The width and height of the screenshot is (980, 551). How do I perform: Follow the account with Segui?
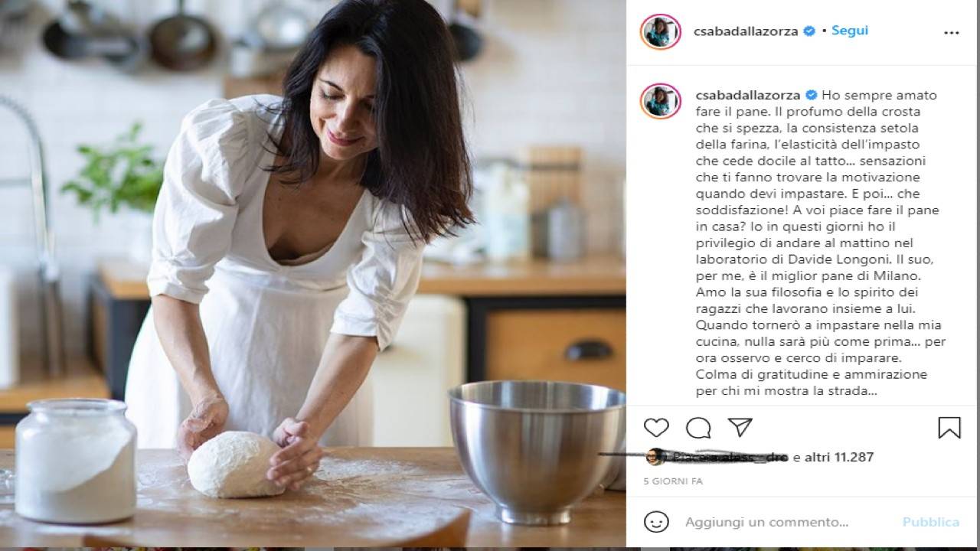pos(850,31)
